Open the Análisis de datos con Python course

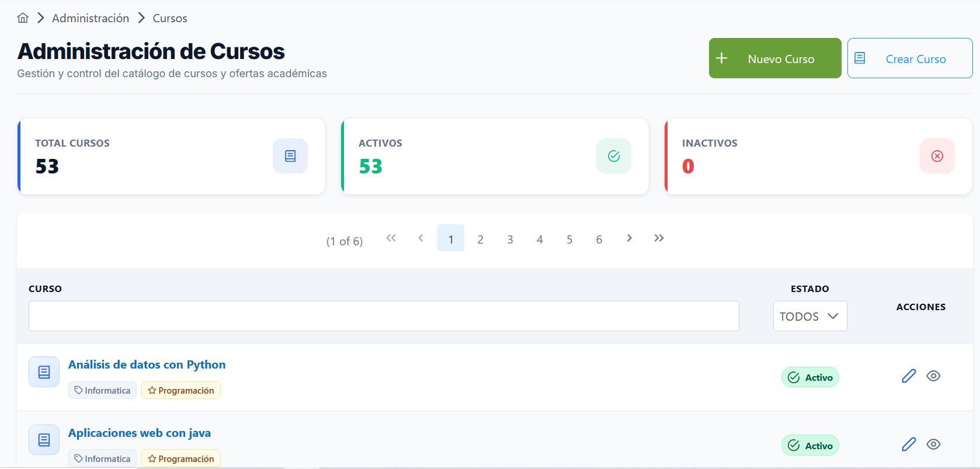147,364
